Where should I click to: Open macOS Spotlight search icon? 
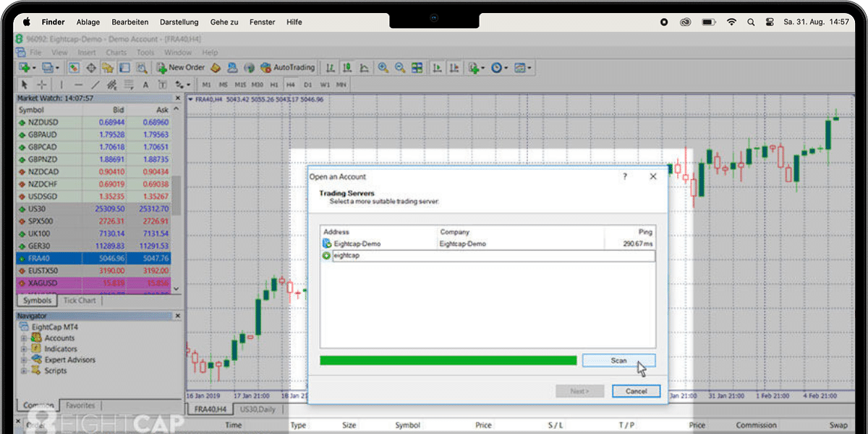[751, 22]
